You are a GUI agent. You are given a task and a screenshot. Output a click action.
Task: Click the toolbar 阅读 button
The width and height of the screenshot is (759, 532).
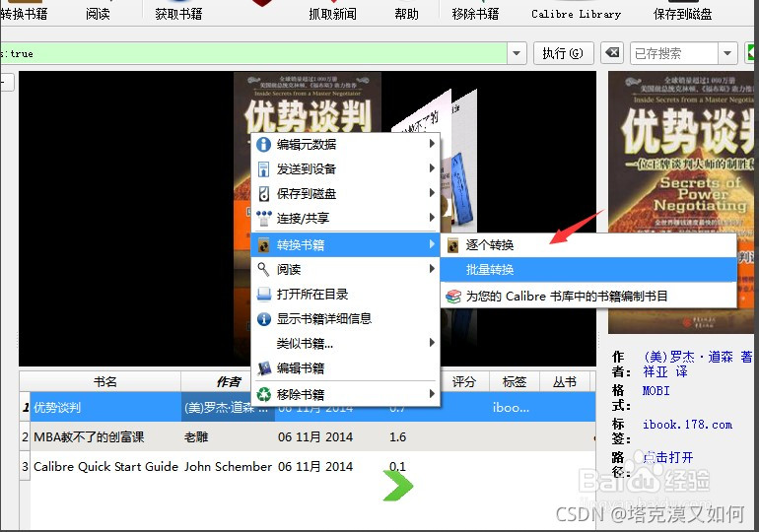pos(98,14)
